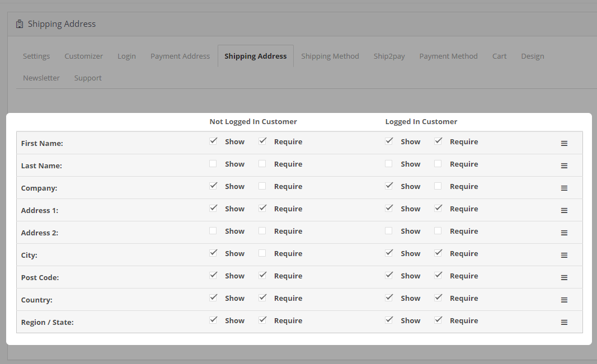Click the drag handle icon for First Name row
The width and height of the screenshot is (597, 364).
click(x=564, y=144)
